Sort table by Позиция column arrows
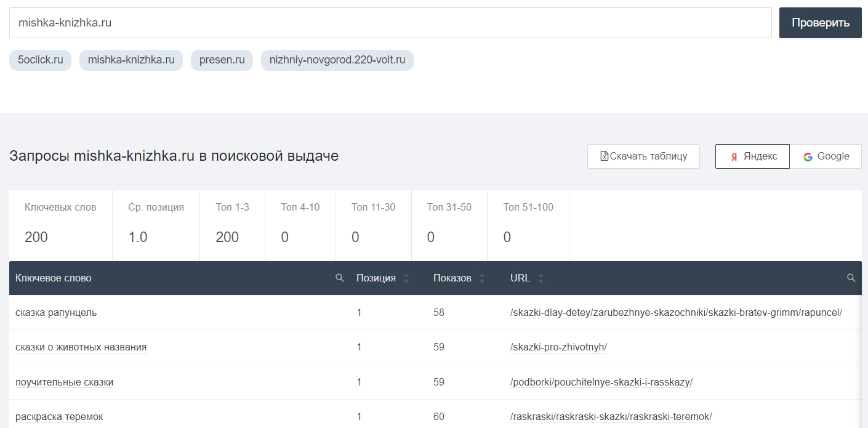 click(x=406, y=278)
